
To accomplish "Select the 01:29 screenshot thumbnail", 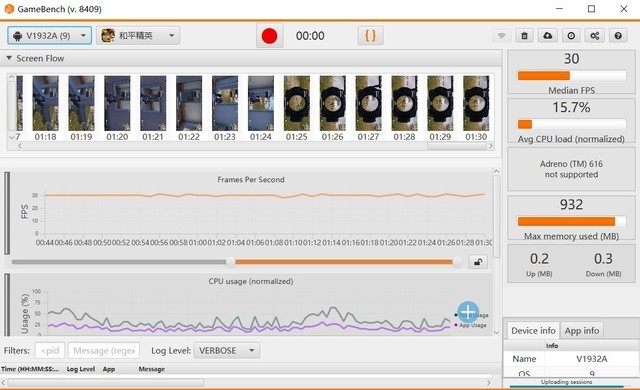I will pos(440,103).
